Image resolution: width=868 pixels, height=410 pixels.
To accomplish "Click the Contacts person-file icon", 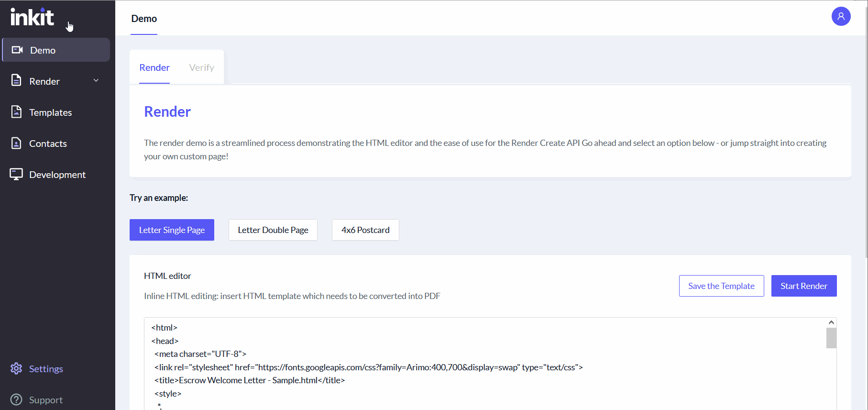I will (x=16, y=143).
